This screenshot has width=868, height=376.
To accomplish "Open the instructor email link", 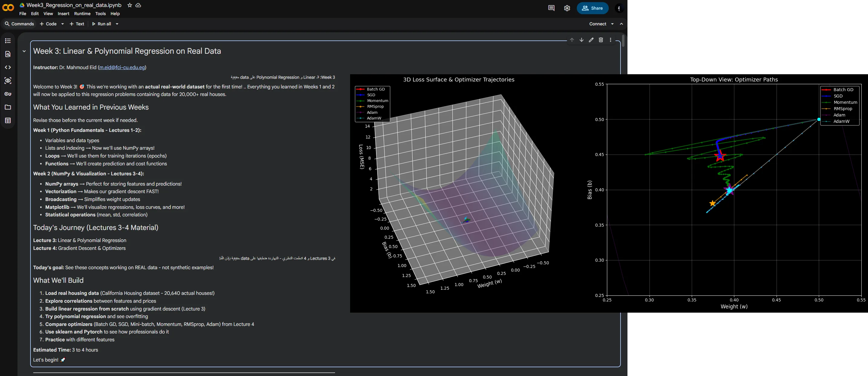I will pos(122,67).
